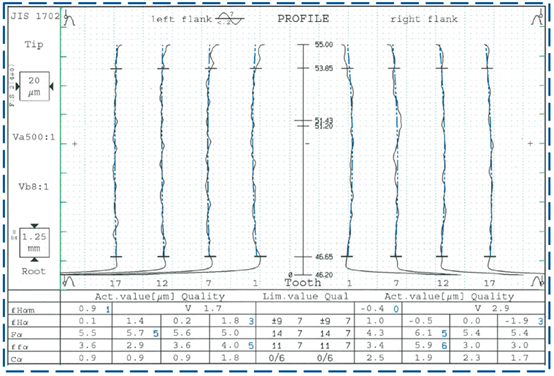Click the bottom-right tooth curve icon
Screen dimensions: 554x376
tap(538, 282)
